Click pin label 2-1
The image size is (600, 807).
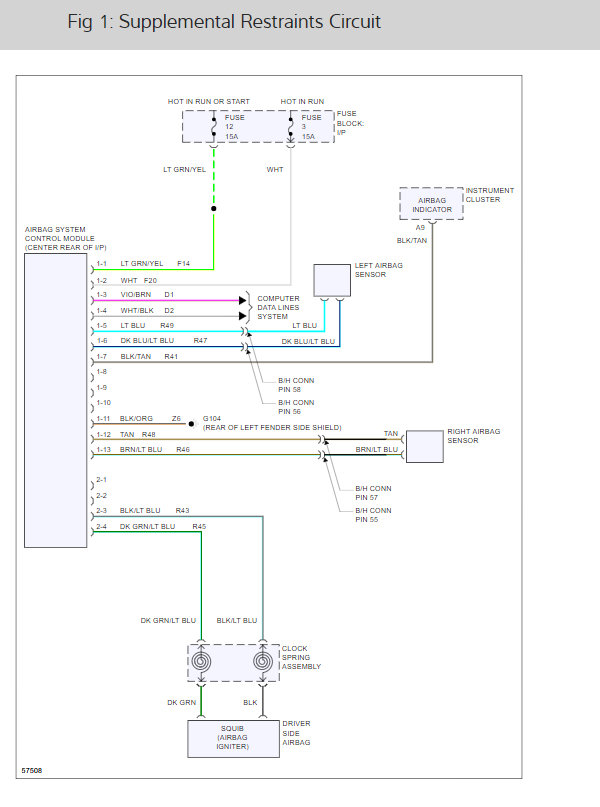tap(101, 480)
